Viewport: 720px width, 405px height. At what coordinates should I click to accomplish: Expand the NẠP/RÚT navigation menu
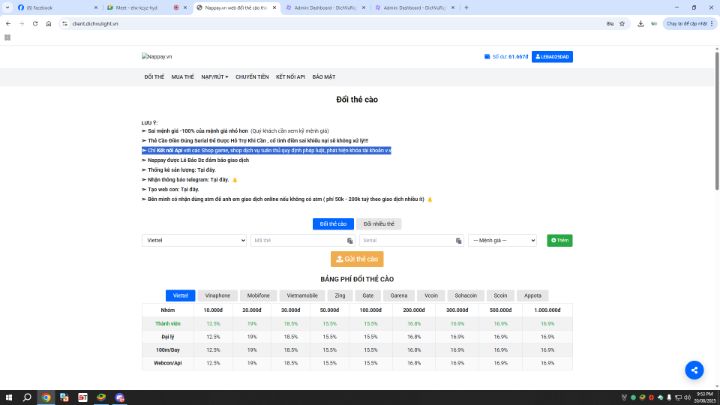pyautogui.click(x=214, y=76)
